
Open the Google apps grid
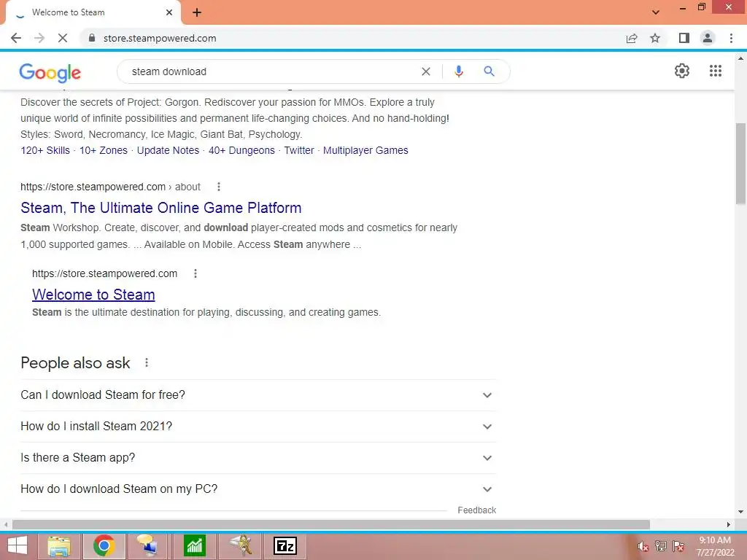tap(715, 71)
